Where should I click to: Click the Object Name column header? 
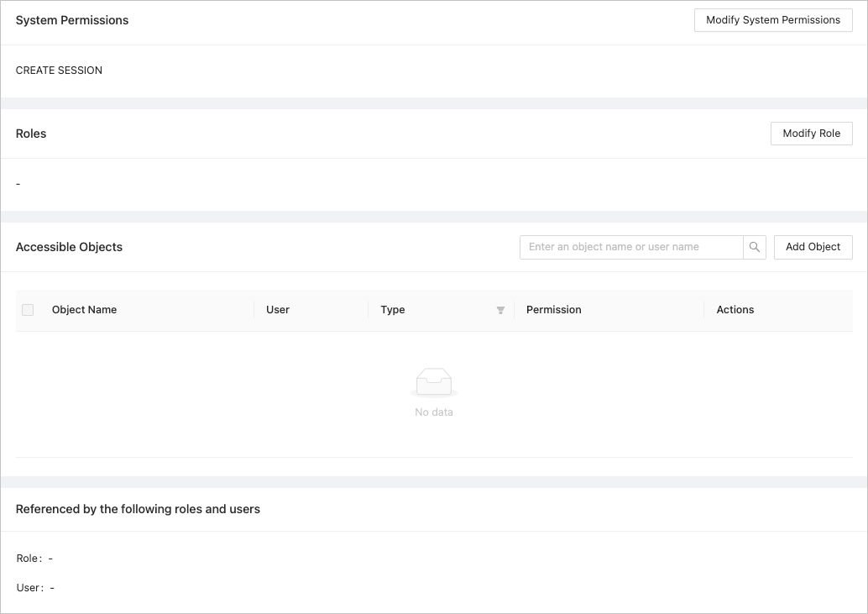(x=84, y=310)
